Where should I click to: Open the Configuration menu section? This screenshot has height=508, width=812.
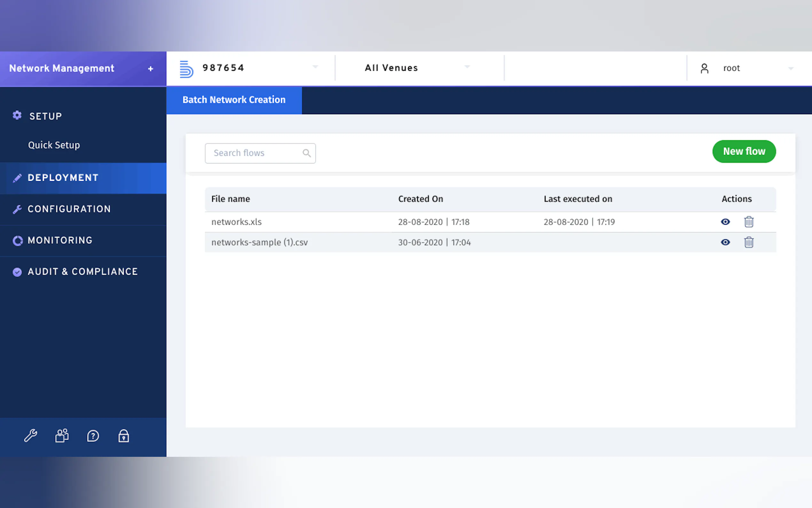69,209
